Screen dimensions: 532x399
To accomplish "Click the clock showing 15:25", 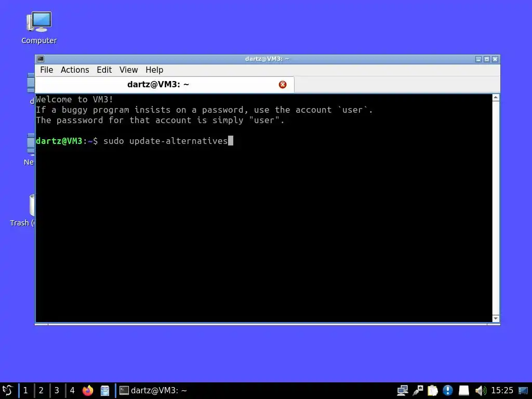I will [502, 391].
